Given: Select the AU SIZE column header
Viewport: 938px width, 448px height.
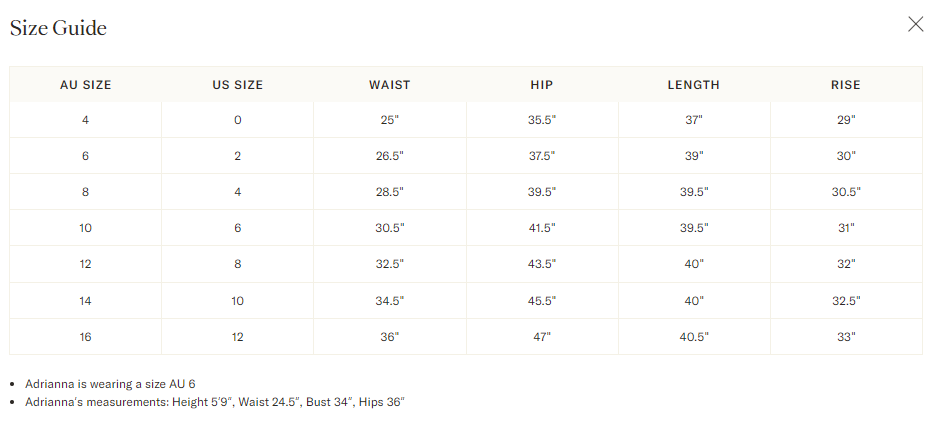Looking at the screenshot, I should point(86,85).
